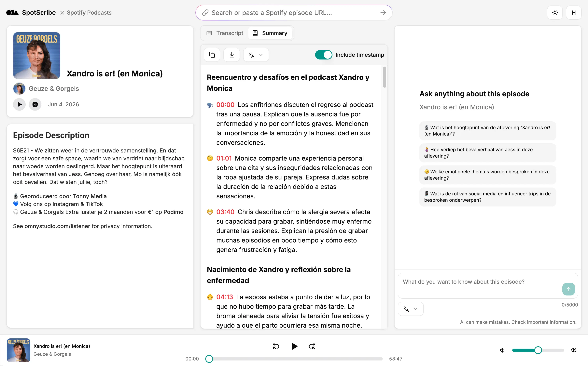
Task: Copy the summary with the copy icon
Action: pyautogui.click(x=212, y=55)
